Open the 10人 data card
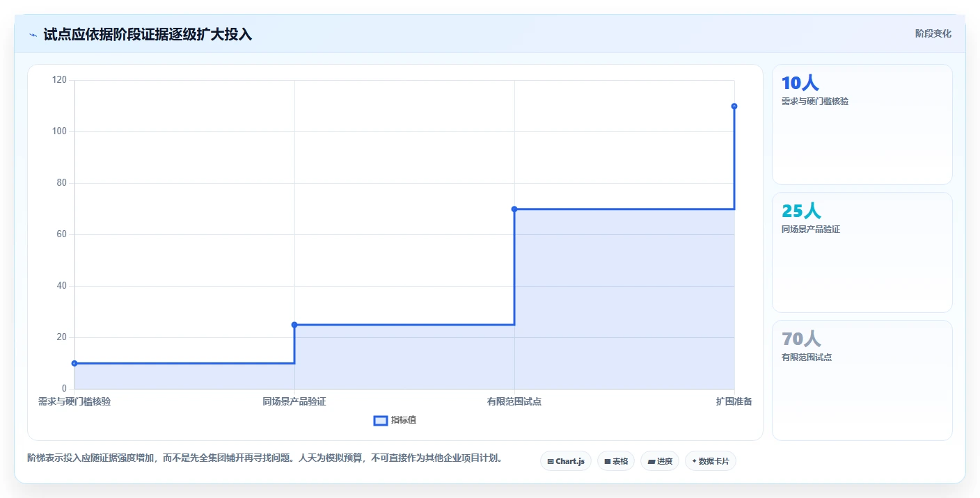 [x=862, y=124]
